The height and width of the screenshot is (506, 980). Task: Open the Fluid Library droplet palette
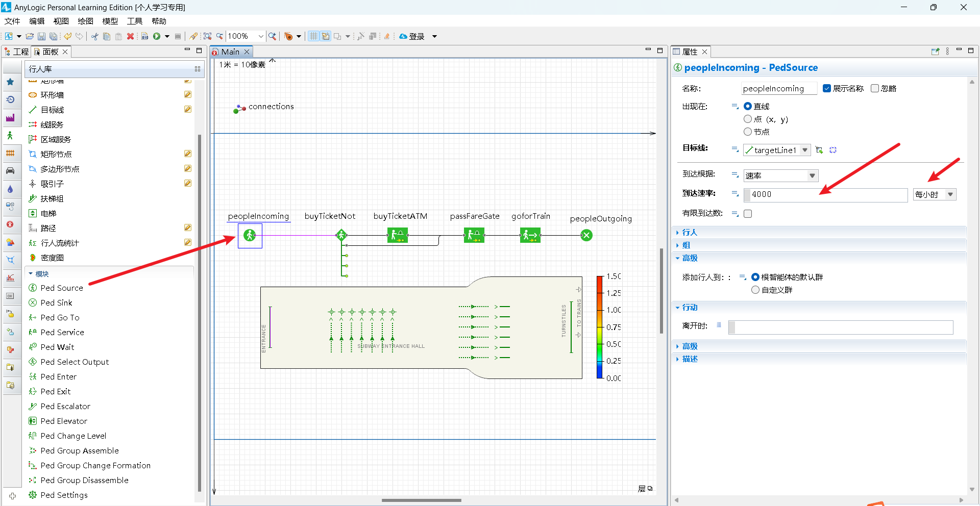10,189
